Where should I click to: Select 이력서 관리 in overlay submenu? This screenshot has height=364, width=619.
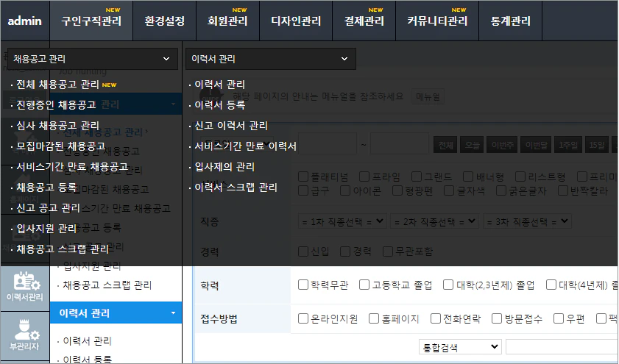pyautogui.click(x=220, y=85)
